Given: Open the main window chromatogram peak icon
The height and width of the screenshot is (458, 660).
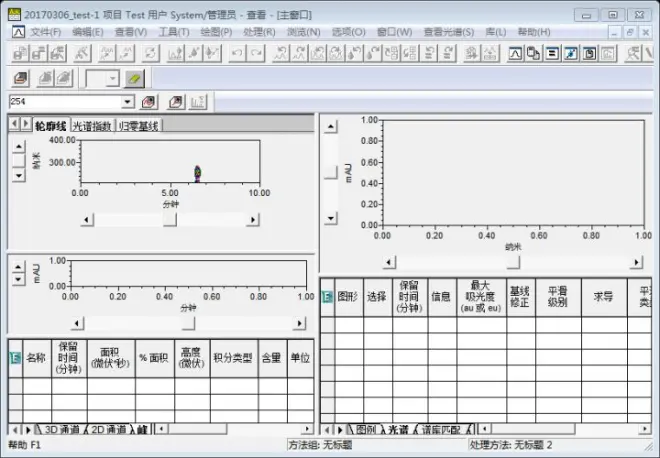Looking at the screenshot, I should click(515, 53).
